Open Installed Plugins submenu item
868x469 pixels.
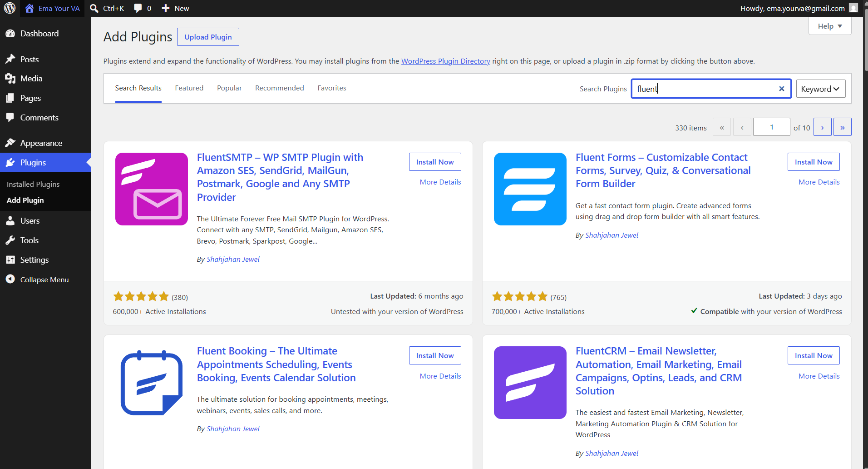pyautogui.click(x=33, y=184)
